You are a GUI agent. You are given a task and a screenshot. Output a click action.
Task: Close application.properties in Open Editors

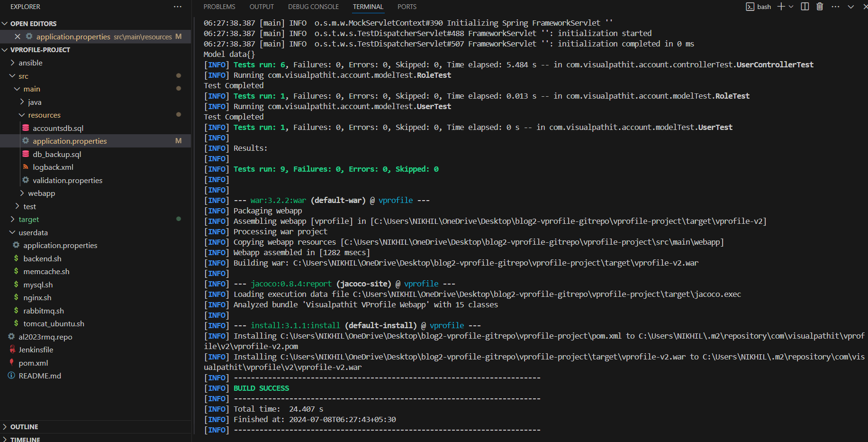(x=18, y=37)
